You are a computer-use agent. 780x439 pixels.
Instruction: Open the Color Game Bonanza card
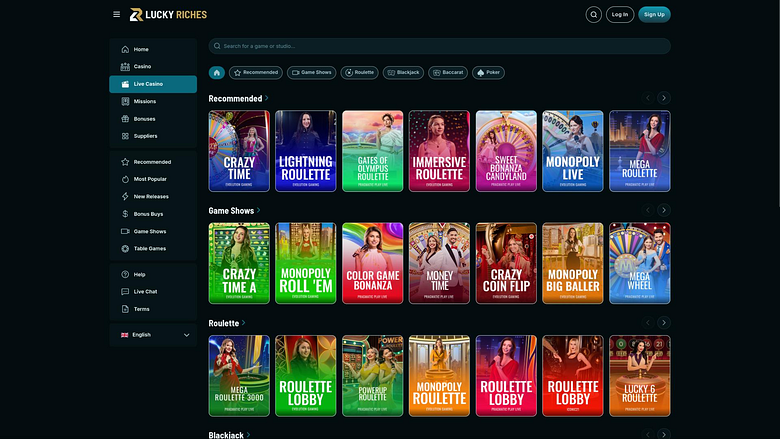[373, 263]
